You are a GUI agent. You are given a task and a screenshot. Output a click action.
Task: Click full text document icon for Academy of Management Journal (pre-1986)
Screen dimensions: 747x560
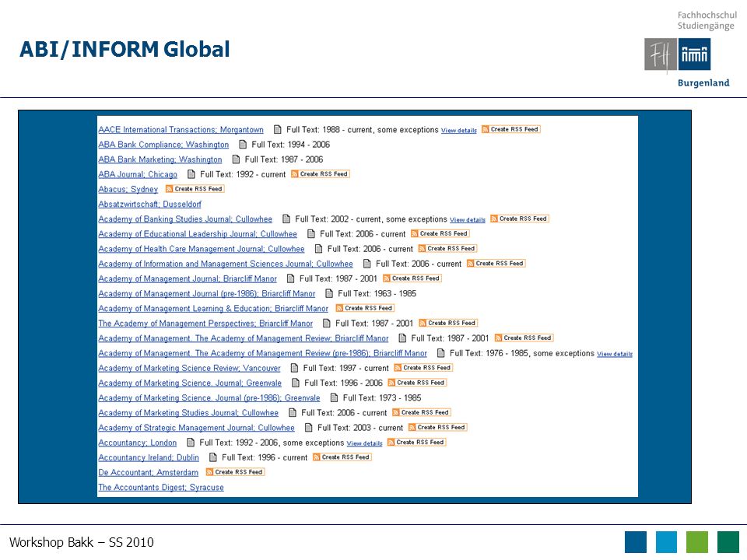pos(328,294)
